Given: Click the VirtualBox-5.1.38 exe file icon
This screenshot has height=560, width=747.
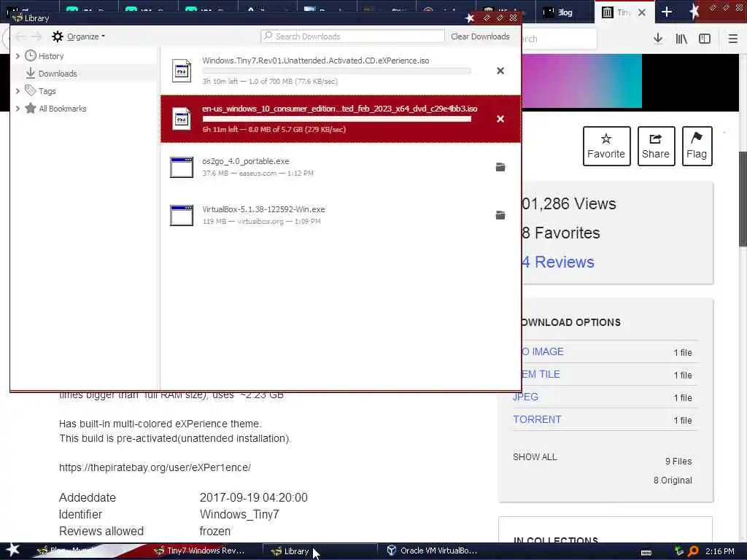Looking at the screenshot, I should tap(182, 215).
